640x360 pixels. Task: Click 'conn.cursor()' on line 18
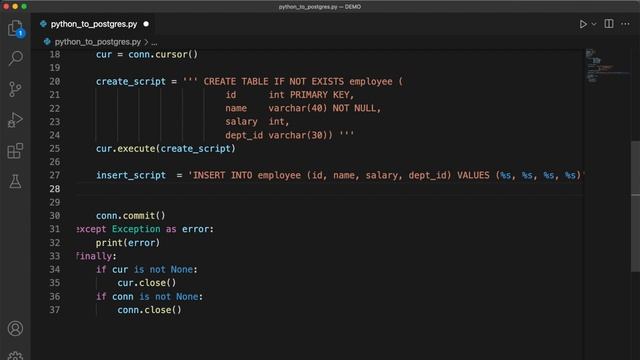pyautogui.click(x=163, y=54)
